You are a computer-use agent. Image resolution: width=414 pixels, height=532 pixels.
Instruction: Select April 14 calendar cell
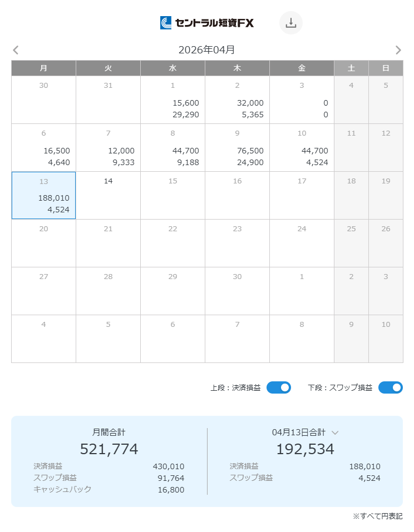click(109, 196)
